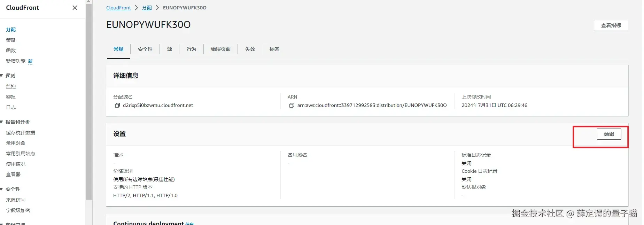
Task: Copy the ARN value
Action: [x=292, y=105]
